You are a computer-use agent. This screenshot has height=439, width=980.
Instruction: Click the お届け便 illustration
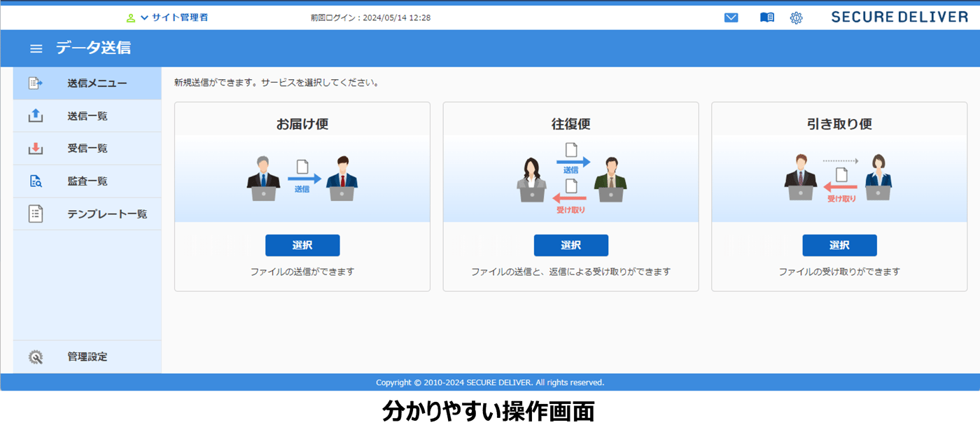point(302,179)
